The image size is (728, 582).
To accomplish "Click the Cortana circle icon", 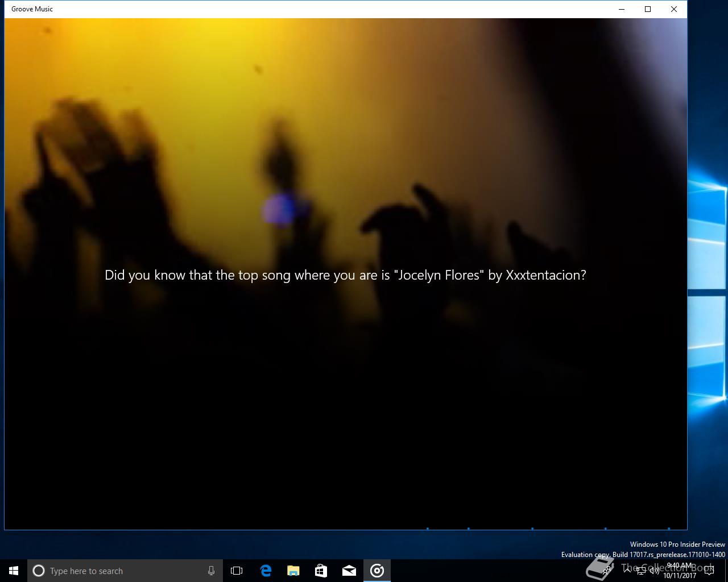I will (39, 571).
